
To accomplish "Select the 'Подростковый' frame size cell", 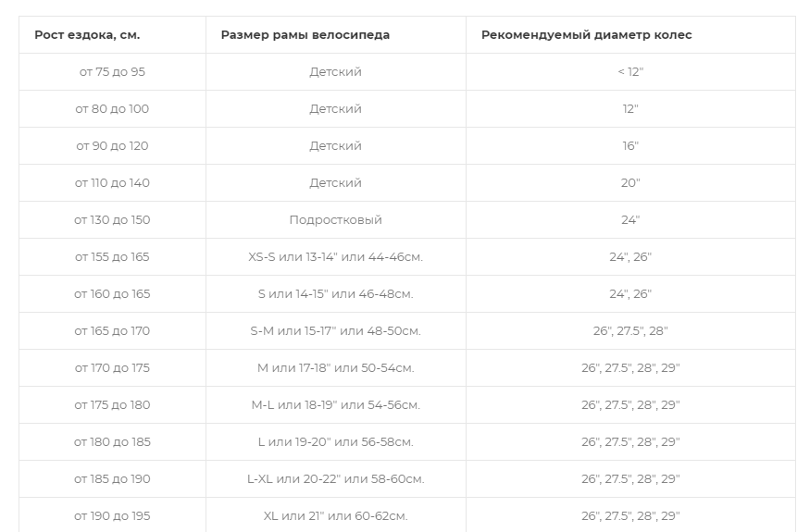I will pyautogui.click(x=336, y=220).
